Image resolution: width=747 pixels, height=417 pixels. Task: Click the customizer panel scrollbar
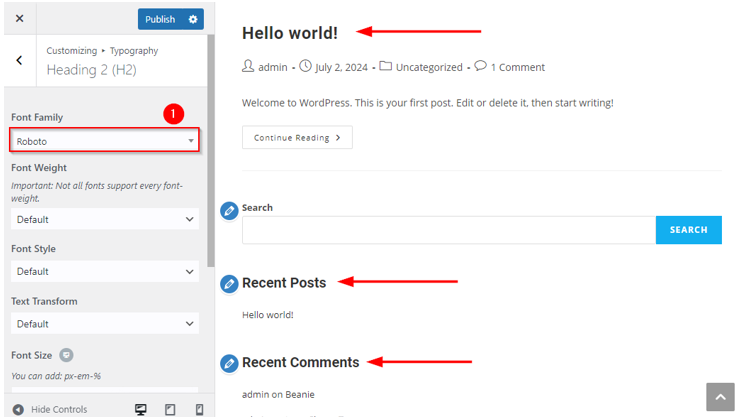click(211, 150)
